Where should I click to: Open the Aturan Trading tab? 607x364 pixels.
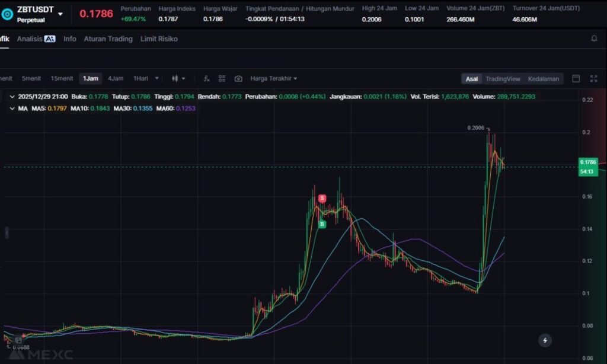[108, 39]
